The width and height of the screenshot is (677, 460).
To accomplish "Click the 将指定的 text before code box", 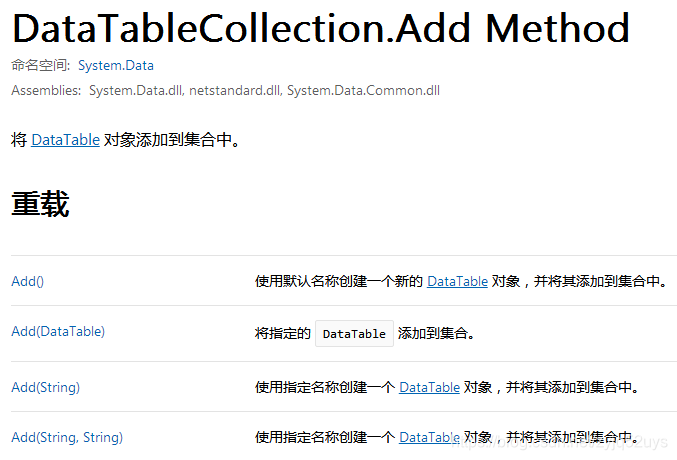I will pyautogui.click(x=283, y=333).
